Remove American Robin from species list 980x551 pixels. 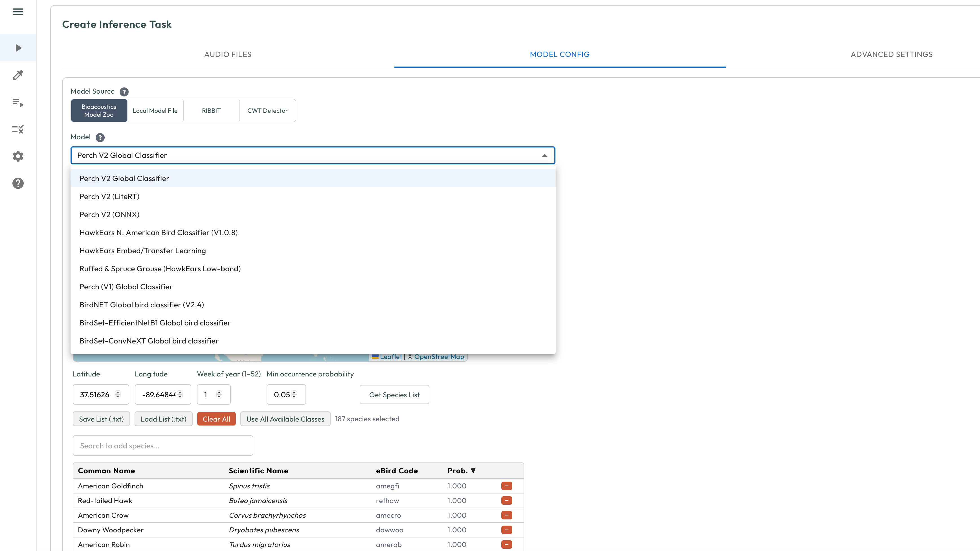(x=506, y=545)
